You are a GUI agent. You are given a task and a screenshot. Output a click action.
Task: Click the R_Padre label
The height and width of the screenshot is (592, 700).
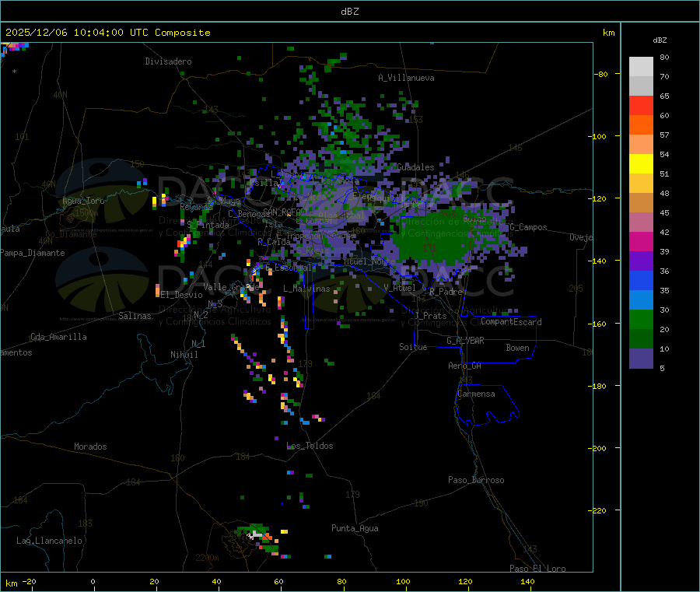(x=446, y=292)
